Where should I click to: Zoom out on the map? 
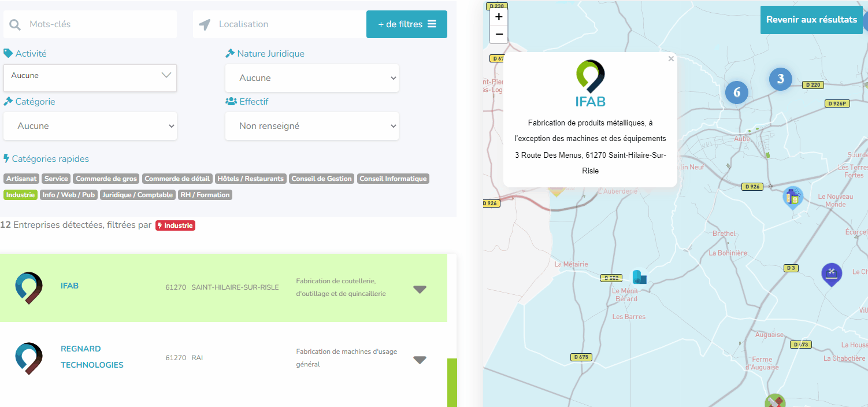[x=499, y=34]
